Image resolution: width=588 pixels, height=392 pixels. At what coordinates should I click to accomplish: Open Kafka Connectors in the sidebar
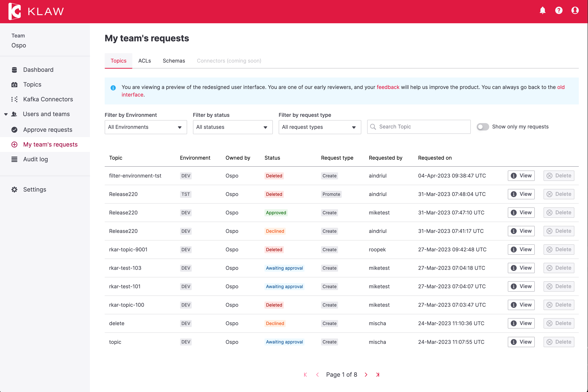coord(48,99)
